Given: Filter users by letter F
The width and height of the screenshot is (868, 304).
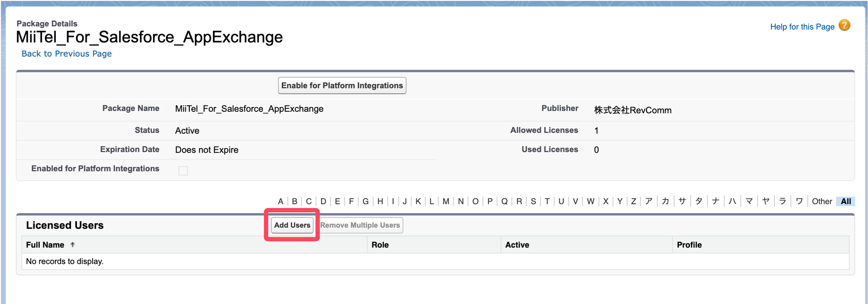Looking at the screenshot, I should pyautogui.click(x=351, y=201).
